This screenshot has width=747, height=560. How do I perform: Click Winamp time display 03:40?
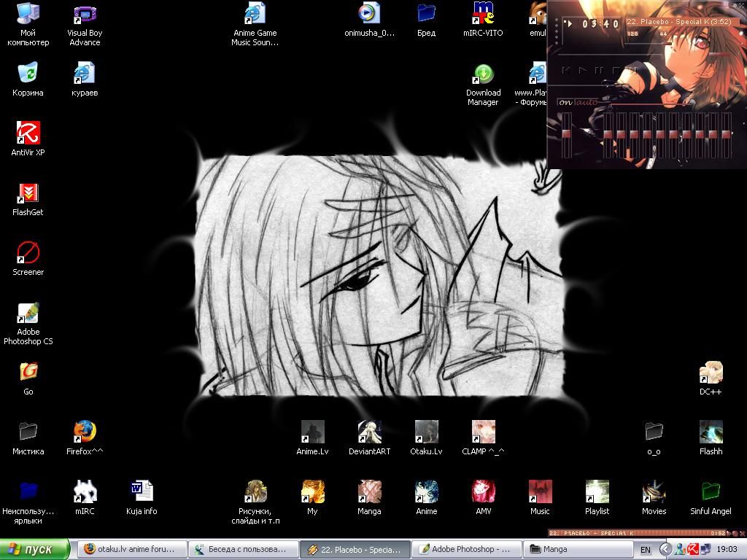600,23
